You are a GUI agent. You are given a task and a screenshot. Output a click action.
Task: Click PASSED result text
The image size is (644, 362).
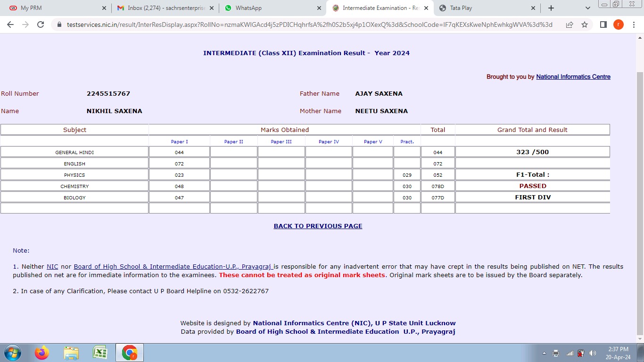533,186
